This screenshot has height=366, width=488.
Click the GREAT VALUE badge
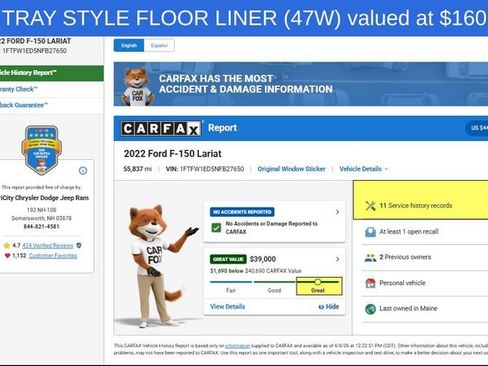tap(228, 259)
